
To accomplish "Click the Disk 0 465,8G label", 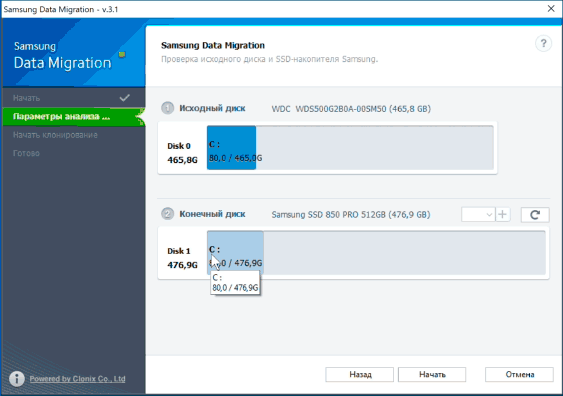I will click(182, 153).
